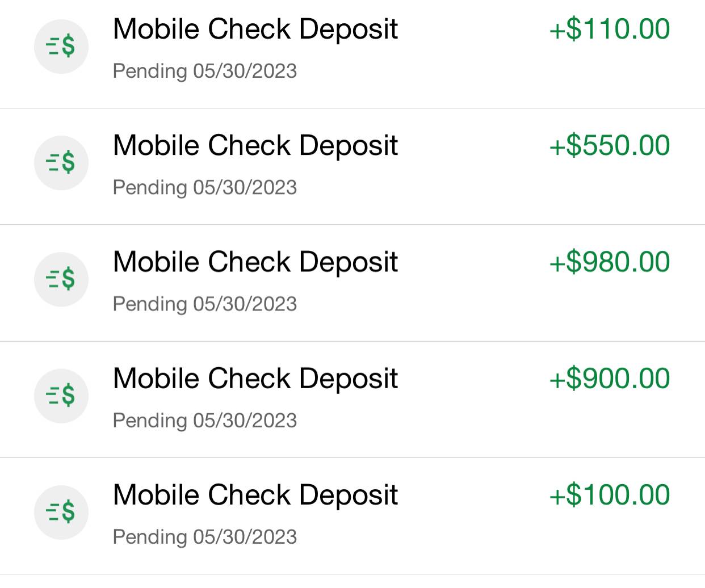
Task: Tap the Pending date under the $100.00 deposit
Action: [x=204, y=537]
